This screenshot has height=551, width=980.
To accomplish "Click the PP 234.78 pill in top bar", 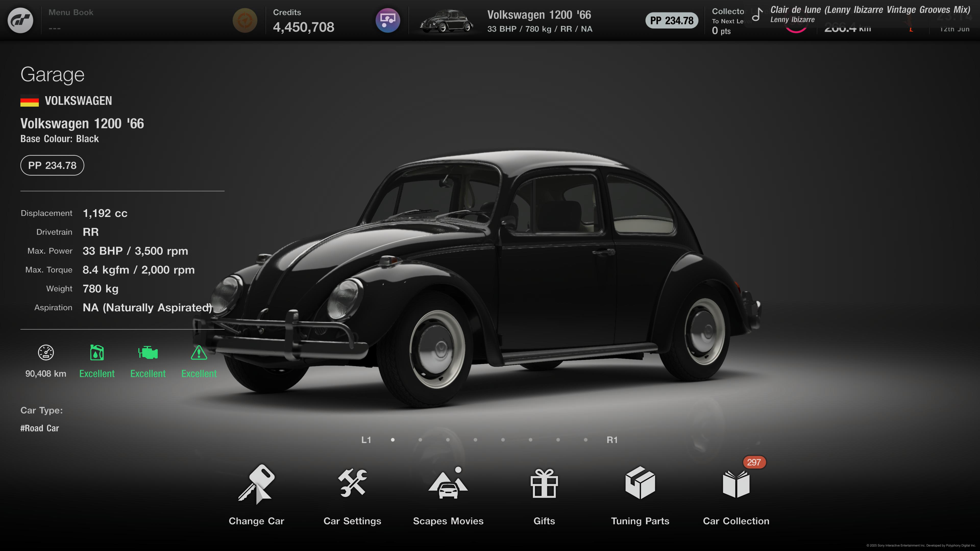I will coord(671,20).
